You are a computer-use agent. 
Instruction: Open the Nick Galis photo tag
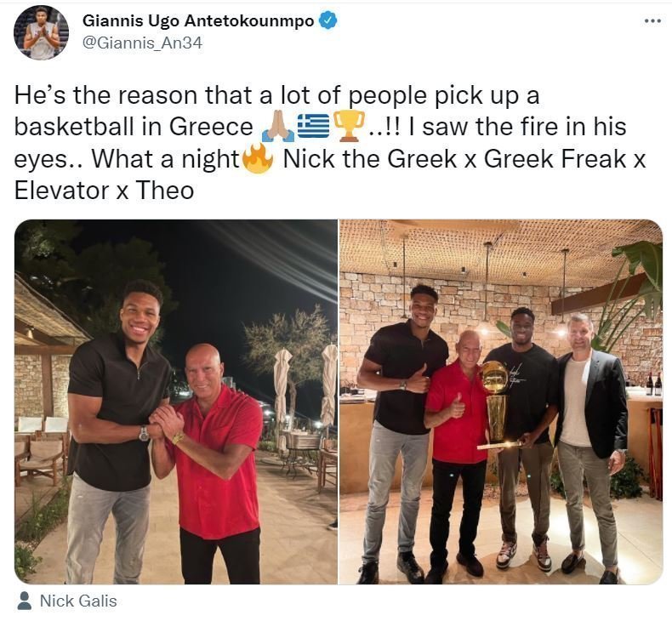coord(78,601)
